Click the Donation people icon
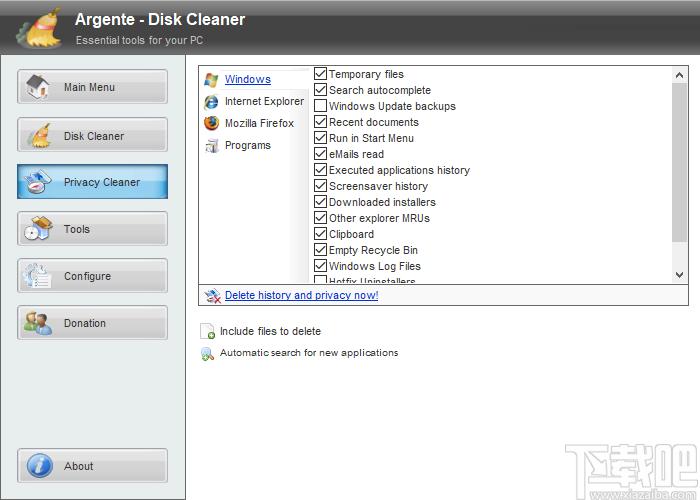 (38, 323)
